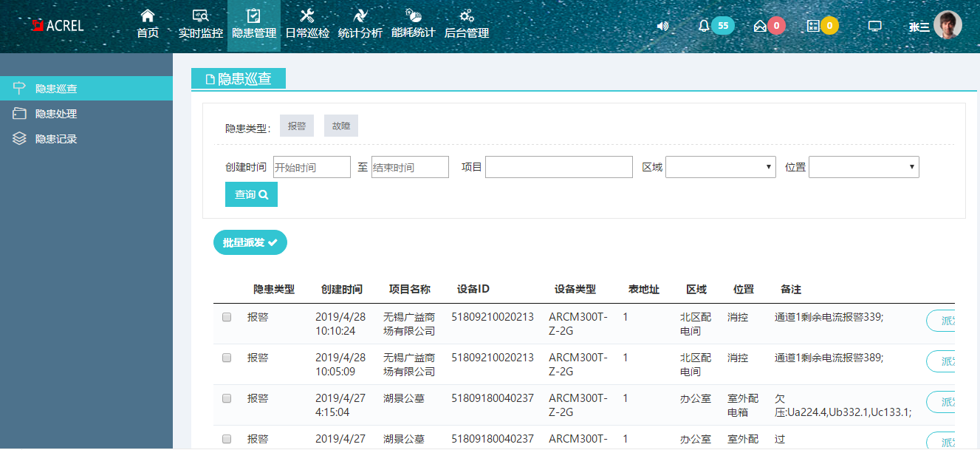Focus the 开始时间 start time field
This screenshot has height=450, width=980.
click(x=312, y=167)
